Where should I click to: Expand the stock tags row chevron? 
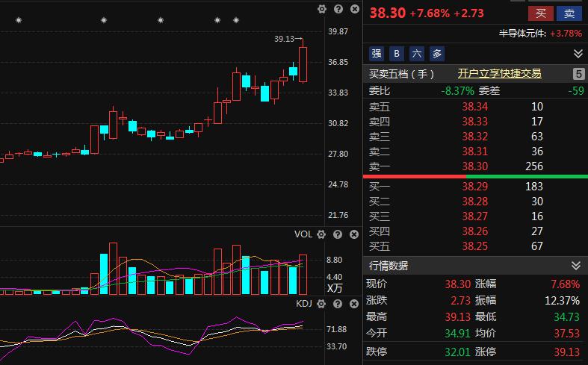point(578,54)
